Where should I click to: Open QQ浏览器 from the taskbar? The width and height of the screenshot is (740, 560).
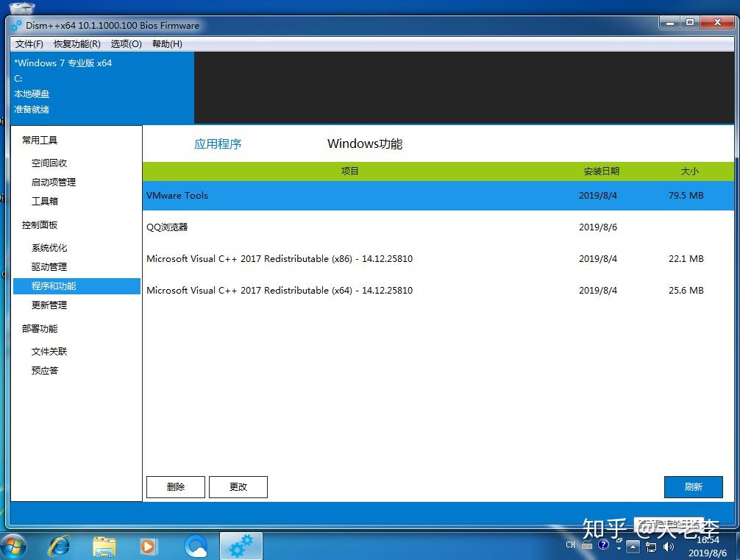(x=196, y=547)
